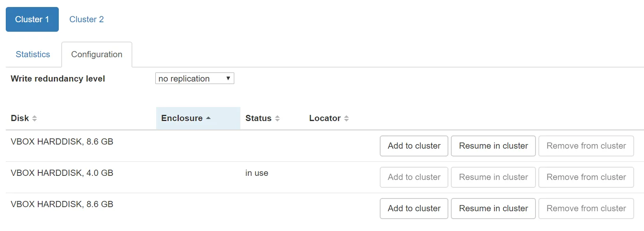This screenshot has height=231, width=644.
Task: Click the 4.0 GB VBOX HARDDISK row name
Action: [x=62, y=173]
